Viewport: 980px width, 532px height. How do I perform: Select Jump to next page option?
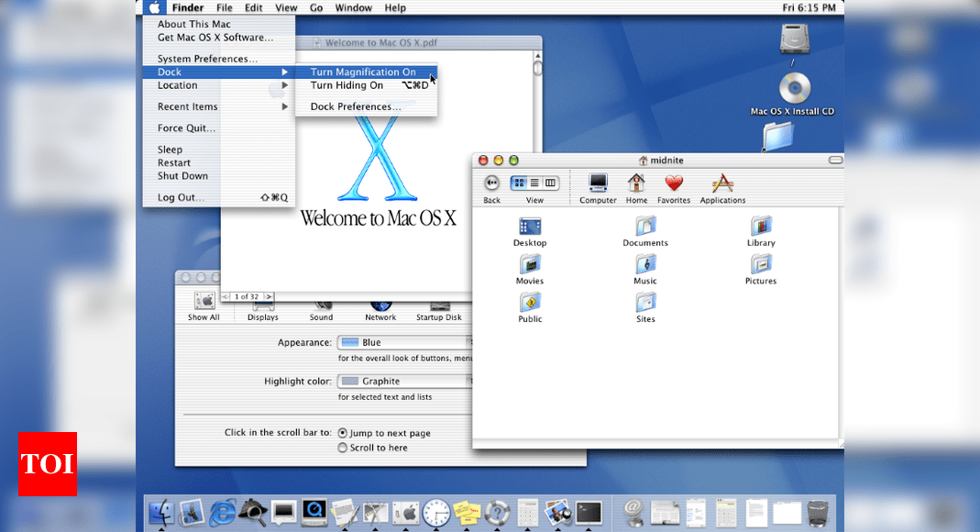(x=343, y=433)
